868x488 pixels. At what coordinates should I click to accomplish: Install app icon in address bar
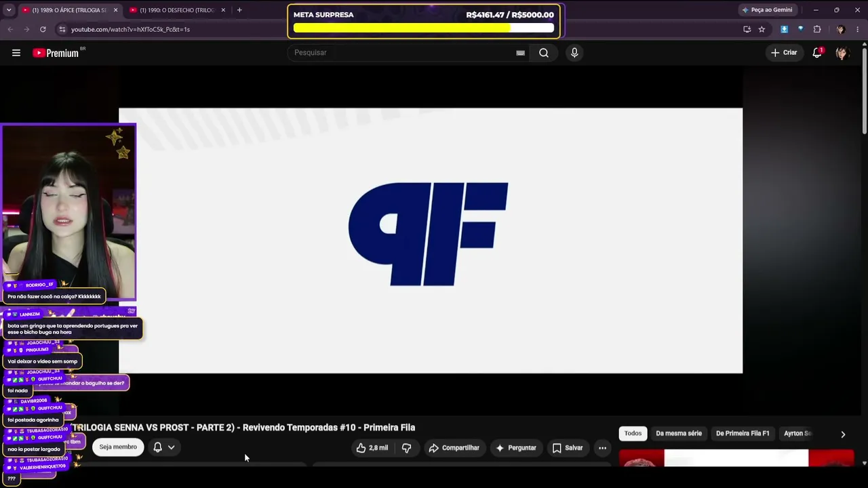[747, 29]
